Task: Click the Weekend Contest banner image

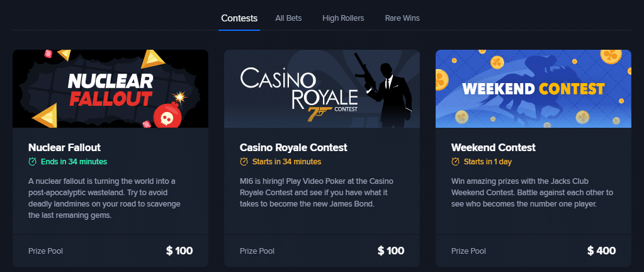Action: point(533,89)
